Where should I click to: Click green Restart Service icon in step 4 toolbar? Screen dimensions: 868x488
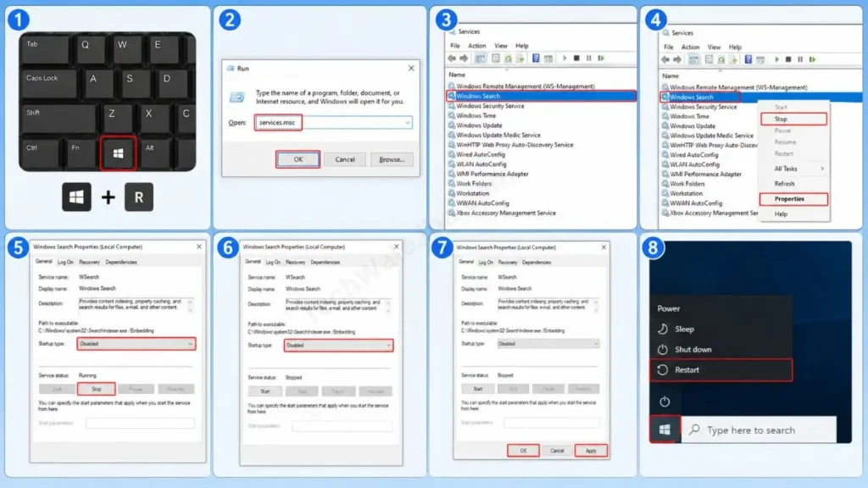813,59
